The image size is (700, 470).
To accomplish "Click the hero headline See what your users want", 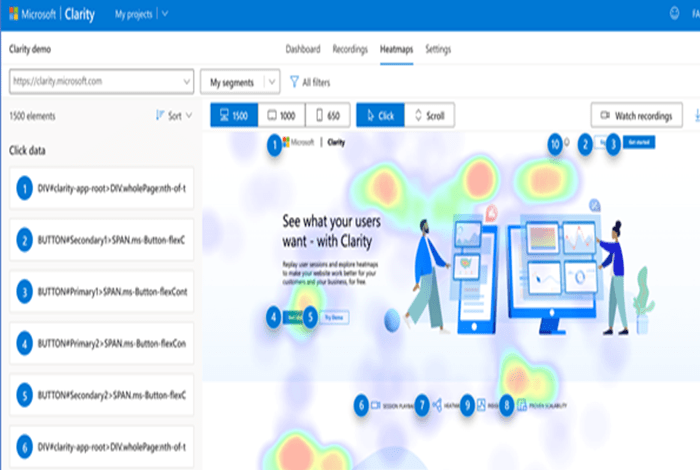I will point(331,231).
